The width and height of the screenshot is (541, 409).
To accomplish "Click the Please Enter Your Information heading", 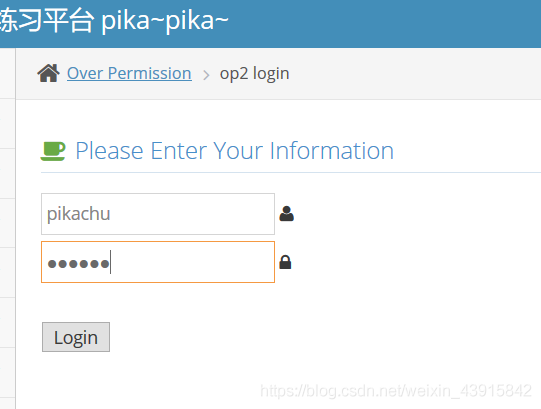I will click(235, 151).
